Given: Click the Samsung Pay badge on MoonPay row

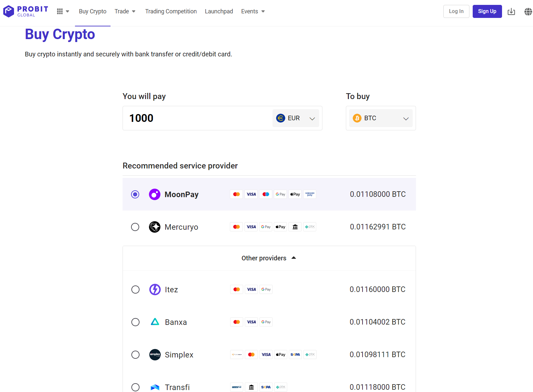Looking at the screenshot, I should 309,194.
